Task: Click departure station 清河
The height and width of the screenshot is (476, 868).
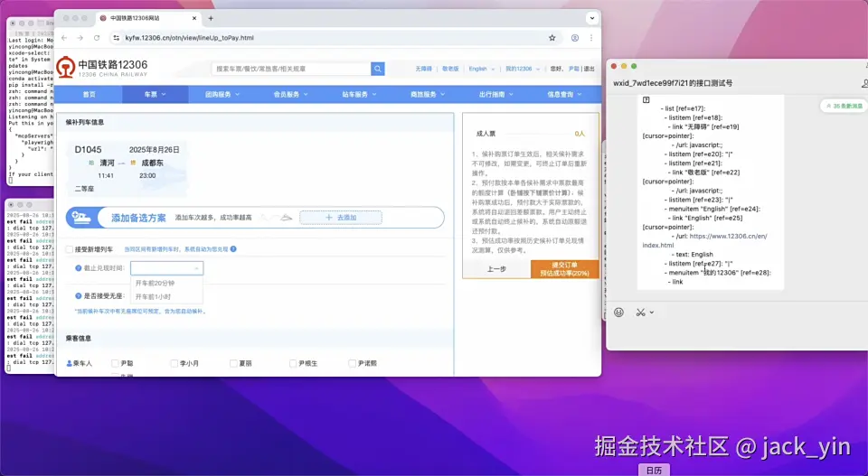Action: click(107, 163)
